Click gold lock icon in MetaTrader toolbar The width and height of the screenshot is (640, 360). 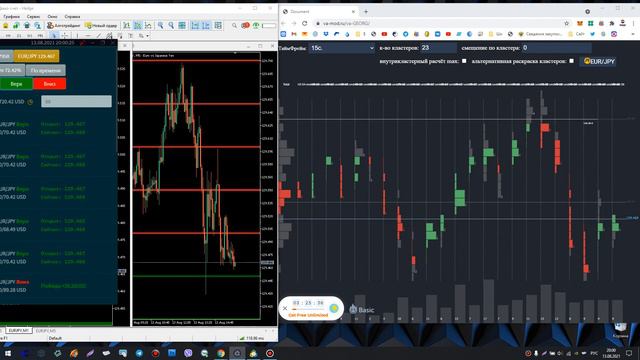[6, 25]
